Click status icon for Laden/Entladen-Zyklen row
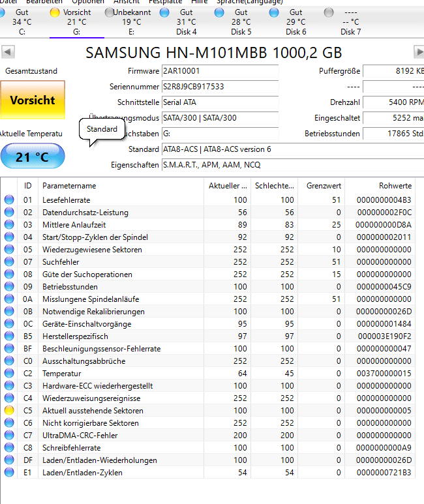Image resolution: width=424 pixels, height=504 pixels. point(9,473)
